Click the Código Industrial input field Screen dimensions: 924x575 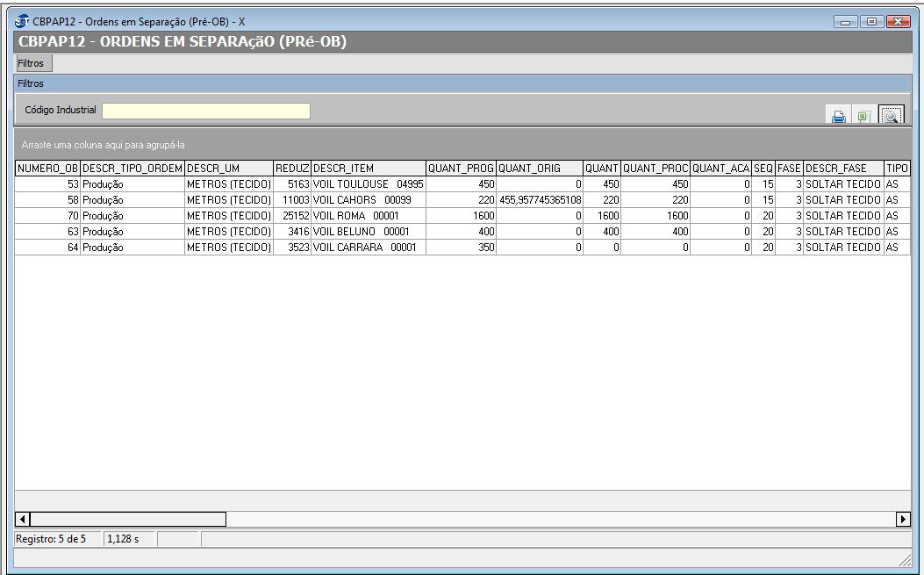click(x=206, y=111)
